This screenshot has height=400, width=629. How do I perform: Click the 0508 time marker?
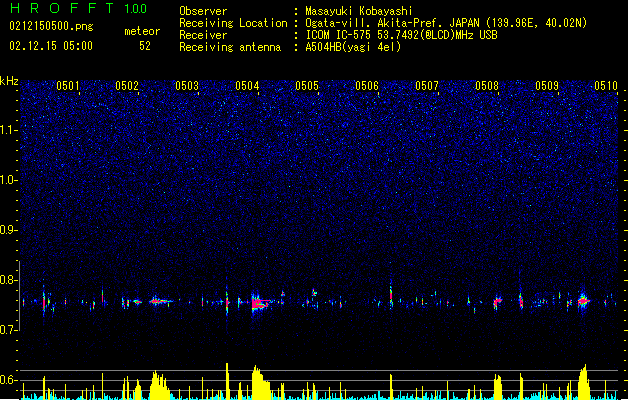point(487,86)
